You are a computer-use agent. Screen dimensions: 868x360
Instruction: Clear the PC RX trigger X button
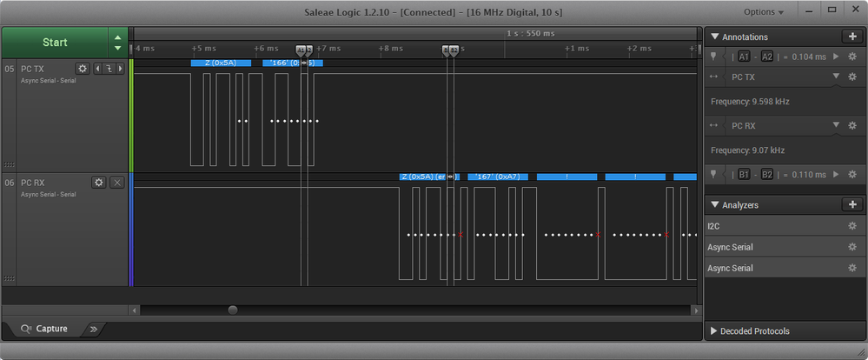tap(116, 183)
